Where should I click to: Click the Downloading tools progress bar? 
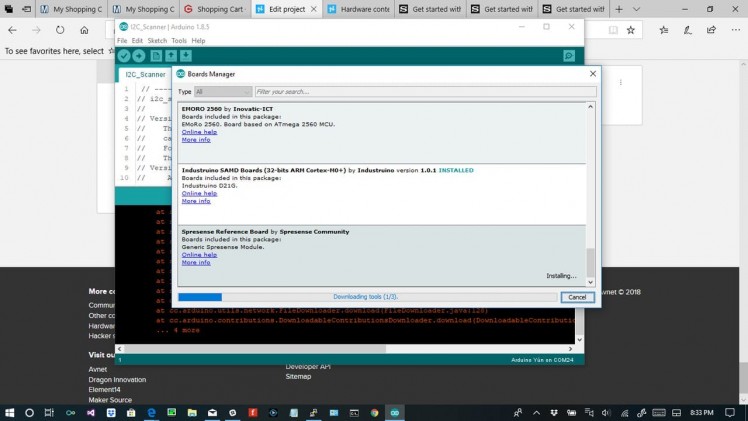point(367,297)
